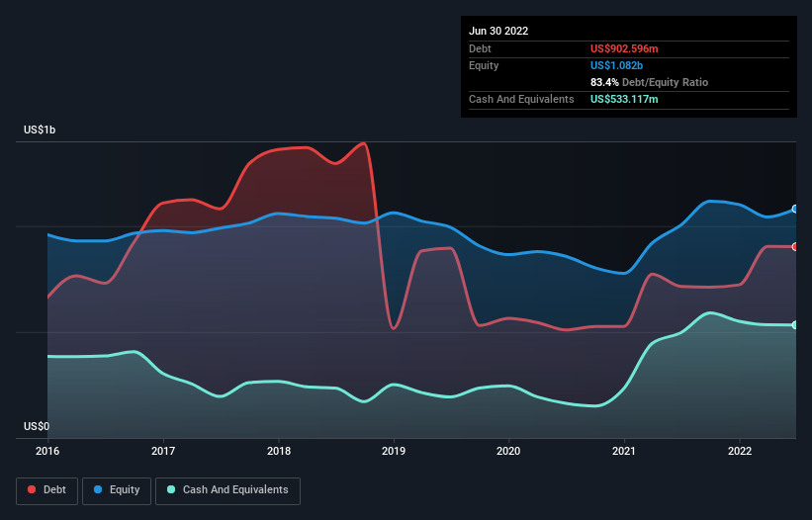Click the US$533.117m cash value
This screenshot has width=812, height=520.
click(x=624, y=99)
